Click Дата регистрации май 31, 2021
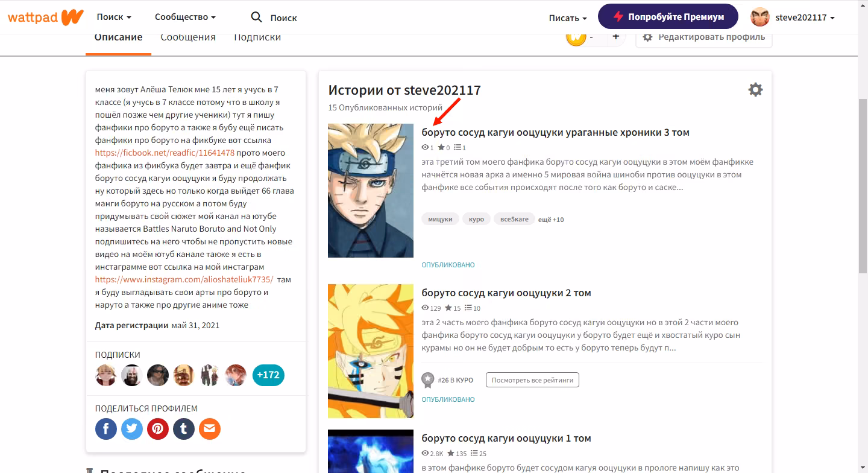Screen dimensions: 868x473 (157, 325)
